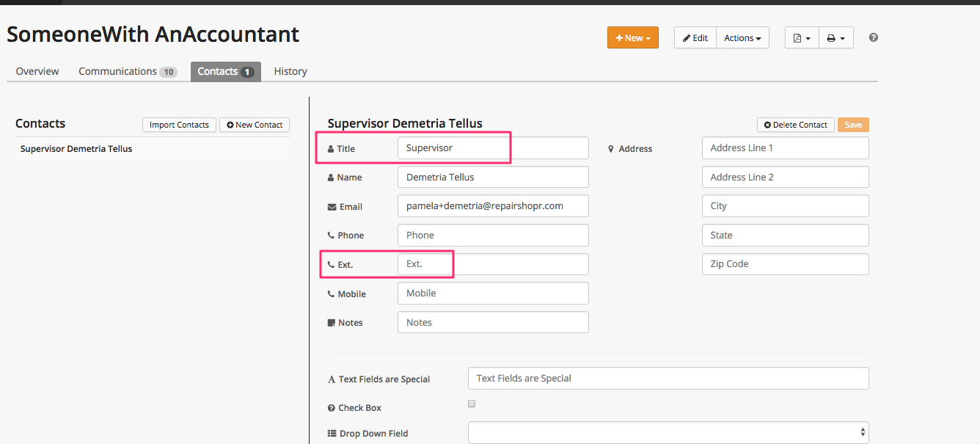Open the Communications tab
This screenshot has height=444, width=980.
point(127,71)
